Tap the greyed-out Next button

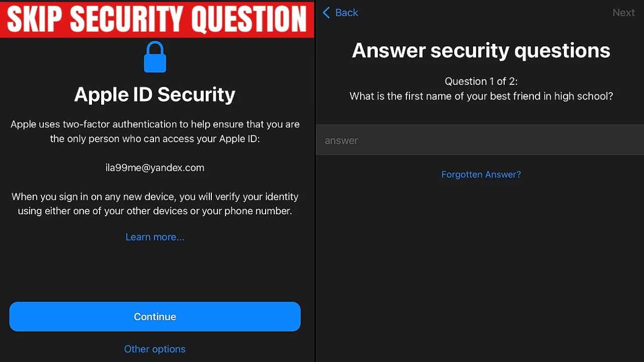click(x=623, y=13)
